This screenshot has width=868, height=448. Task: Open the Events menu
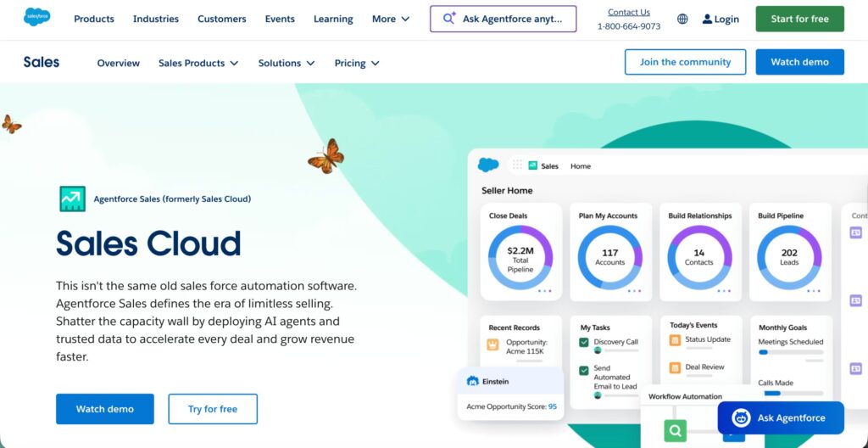click(x=280, y=19)
